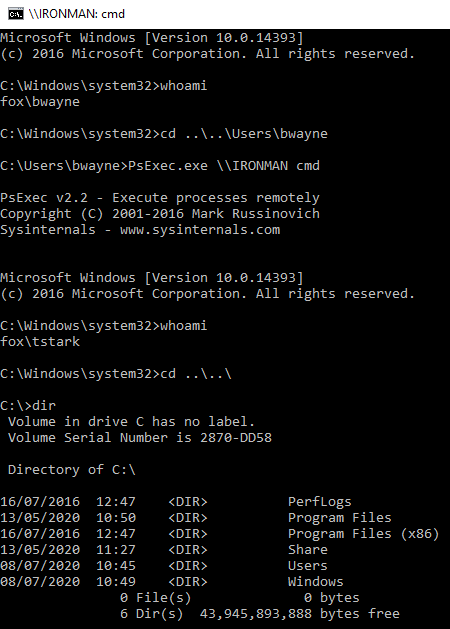The height and width of the screenshot is (629, 450).
Task: Click the www.sysinternals.com text
Action: click(200, 230)
